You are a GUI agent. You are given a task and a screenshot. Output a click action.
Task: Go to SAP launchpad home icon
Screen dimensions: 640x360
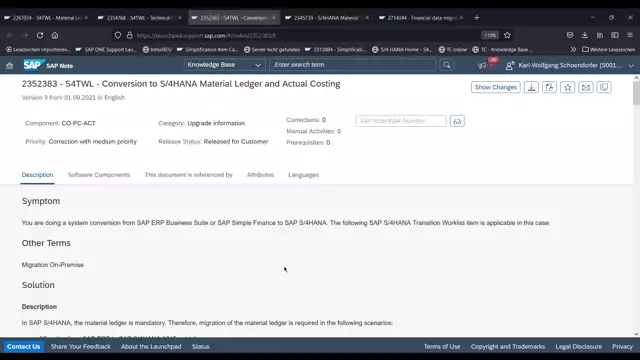click(10, 65)
